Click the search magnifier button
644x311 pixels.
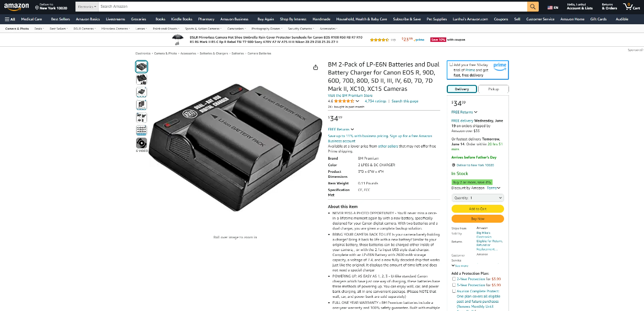click(533, 7)
